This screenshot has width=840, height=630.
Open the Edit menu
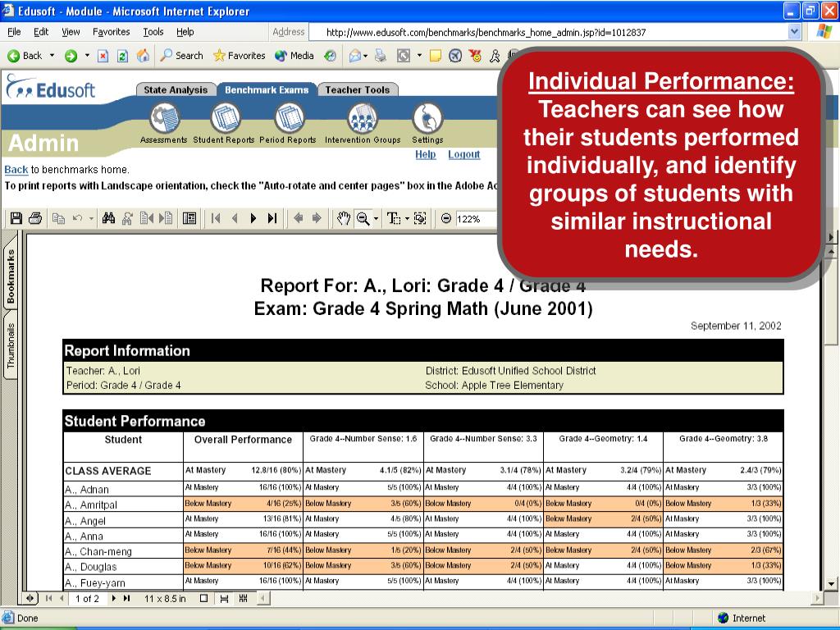click(x=41, y=32)
